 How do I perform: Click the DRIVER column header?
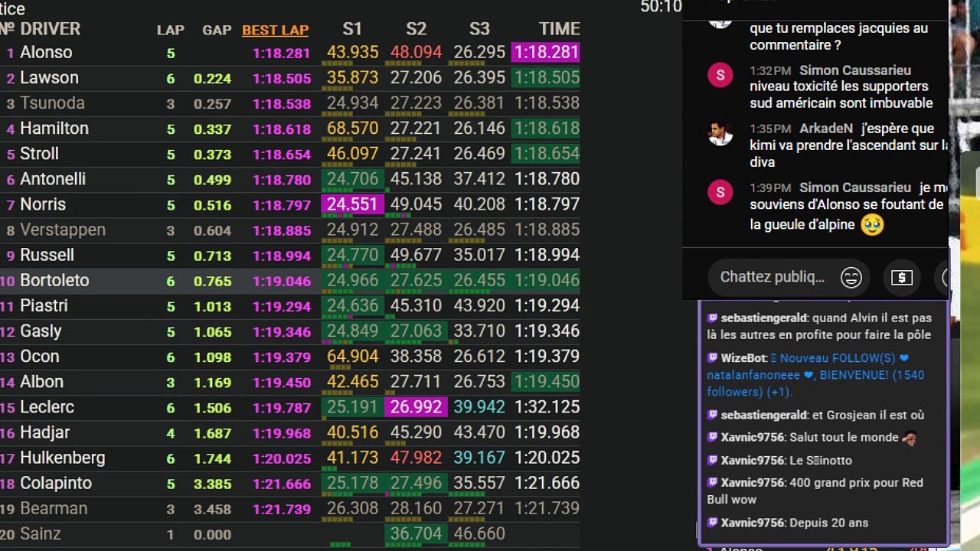click(x=50, y=29)
